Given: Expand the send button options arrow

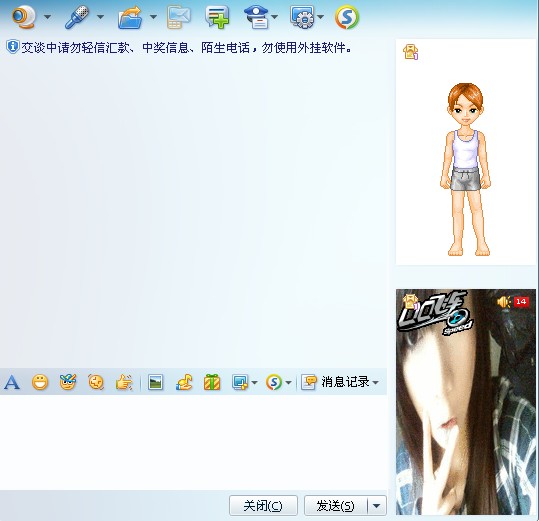Looking at the screenshot, I should click(x=377, y=506).
